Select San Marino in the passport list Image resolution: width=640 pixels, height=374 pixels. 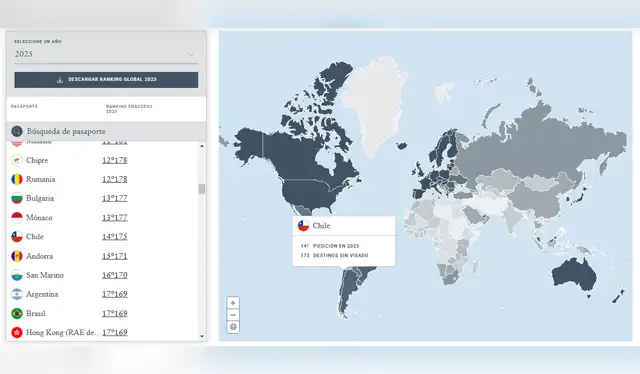coord(45,275)
